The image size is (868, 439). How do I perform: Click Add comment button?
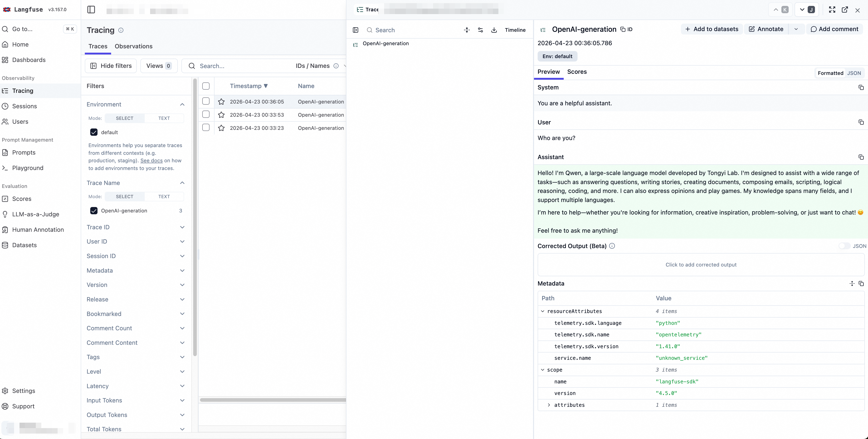pyautogui.click(x=834, y=29)
